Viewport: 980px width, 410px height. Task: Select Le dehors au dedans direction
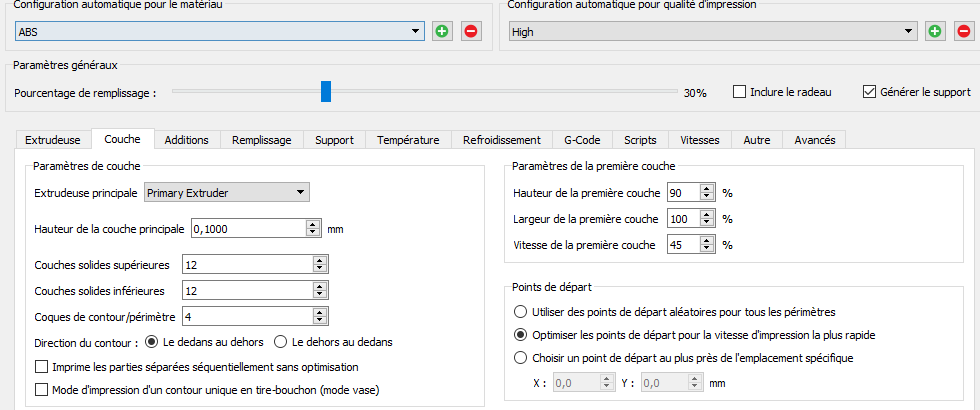[281, 342]
